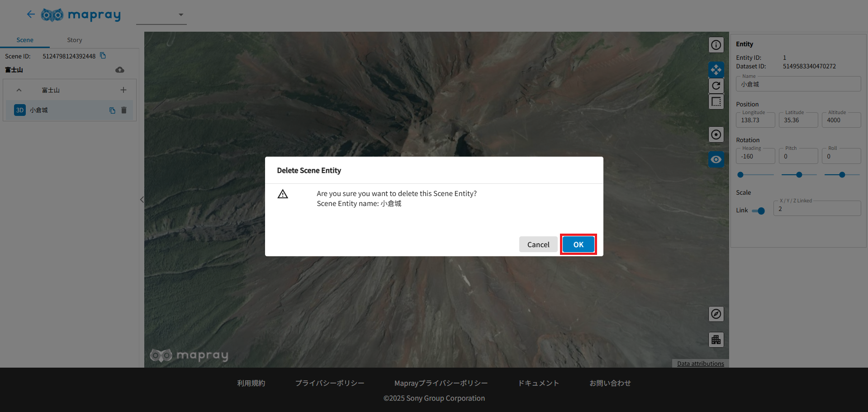
Task: Collapse the left sidebar panel
Action: (142, 200)
